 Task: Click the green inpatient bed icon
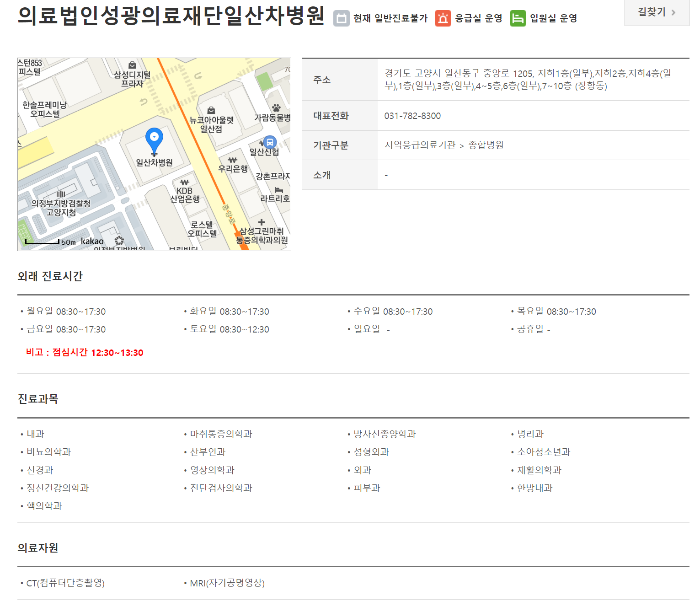[x=518, y=18]
